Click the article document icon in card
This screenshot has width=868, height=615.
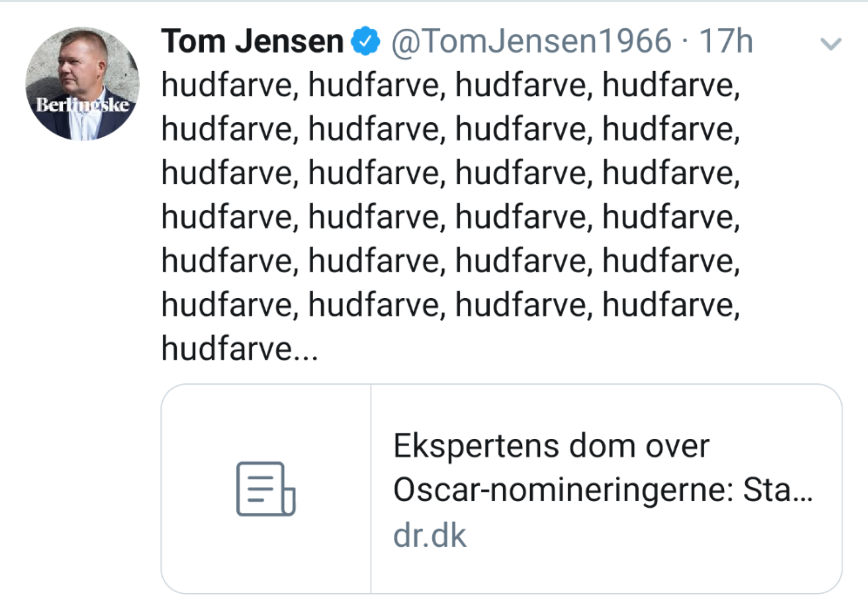click(x=265, y=489)
